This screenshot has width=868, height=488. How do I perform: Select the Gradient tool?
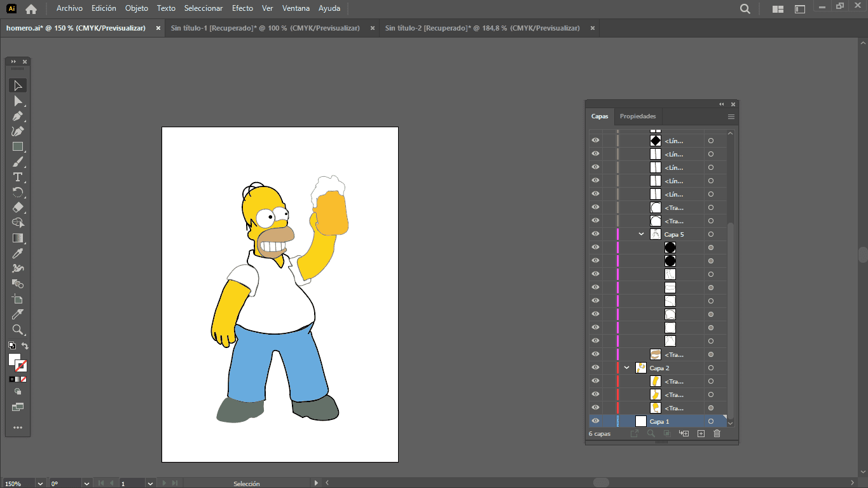click(x=18, y=238)
